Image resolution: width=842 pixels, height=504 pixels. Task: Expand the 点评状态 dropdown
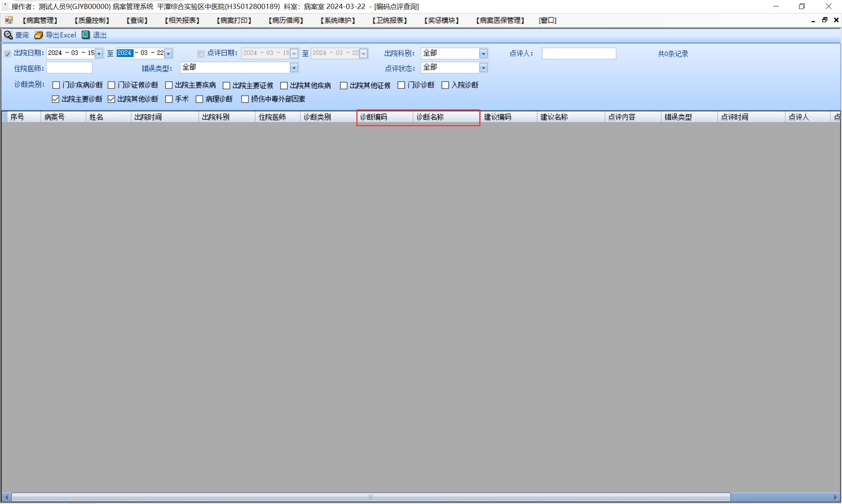click(483, 68)
